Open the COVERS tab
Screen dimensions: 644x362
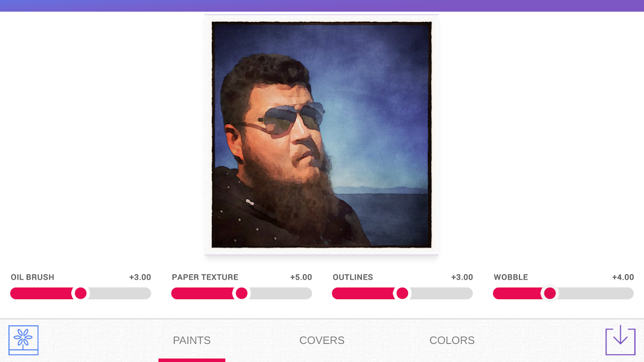[322, 340]
